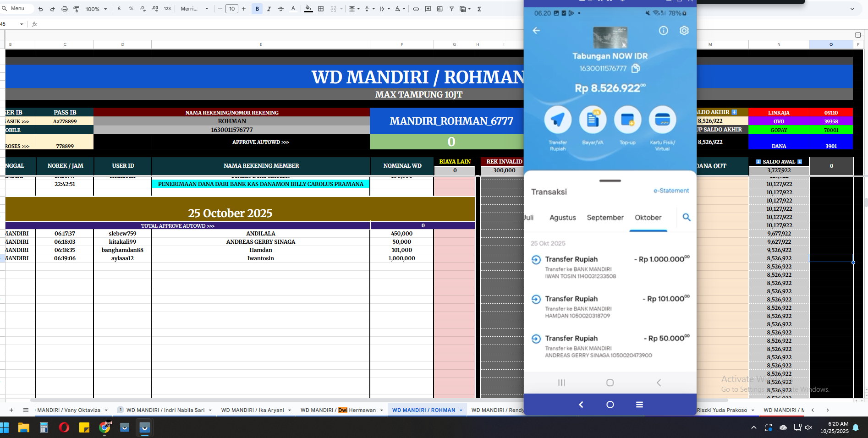Viewport: 868px width, 438px height.
Task: Search transactions with the magnifier icon
Action: coord(687,217)
